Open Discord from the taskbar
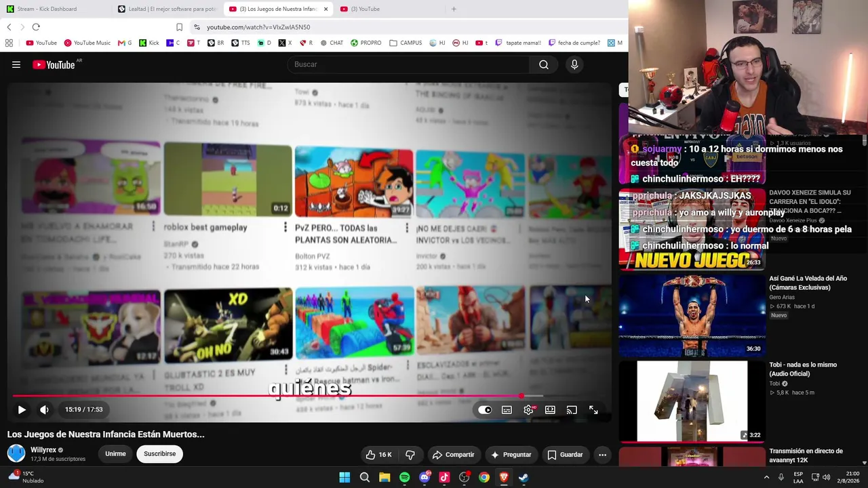This screenshot has height=488, width=868. coord(425,477)
